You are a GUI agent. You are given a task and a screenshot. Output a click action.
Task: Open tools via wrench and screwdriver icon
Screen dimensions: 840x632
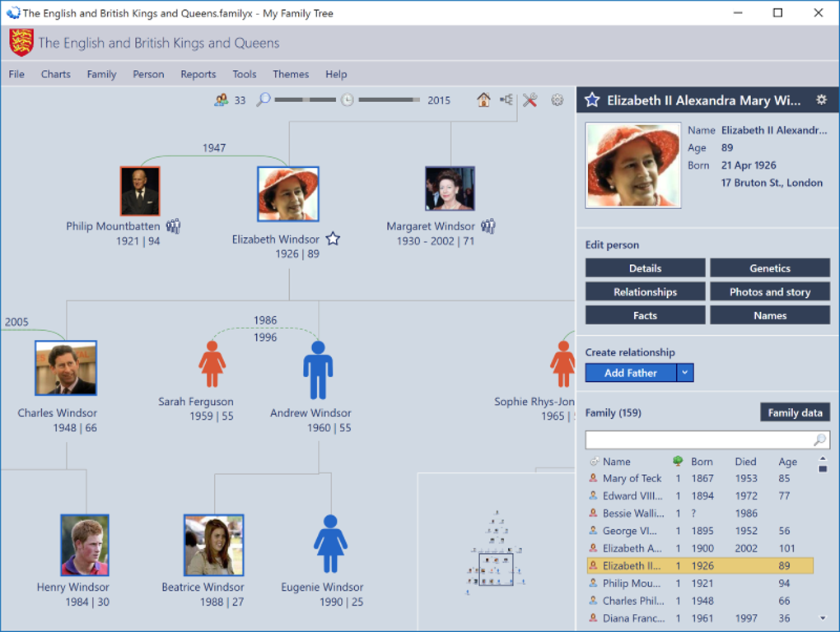(530, 100)
